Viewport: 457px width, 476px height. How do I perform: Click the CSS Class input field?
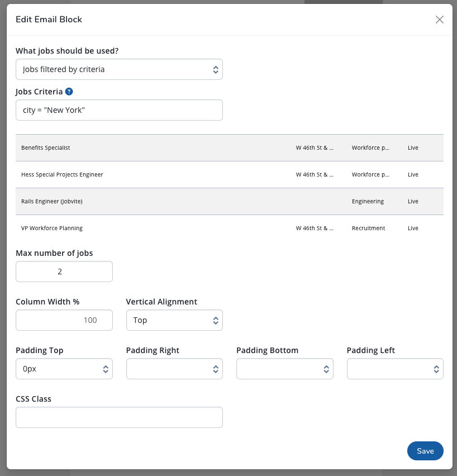pos(119,417)
